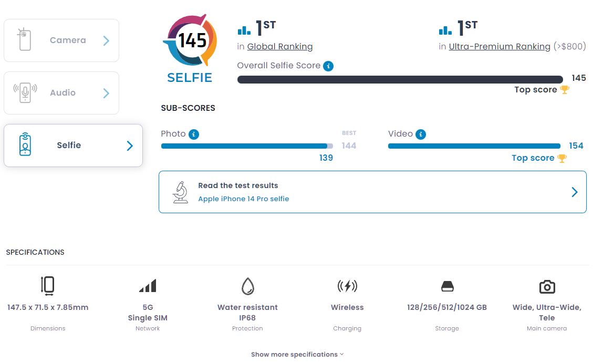
Task: Open the Camera section tab
Action: tap(61, 40)
